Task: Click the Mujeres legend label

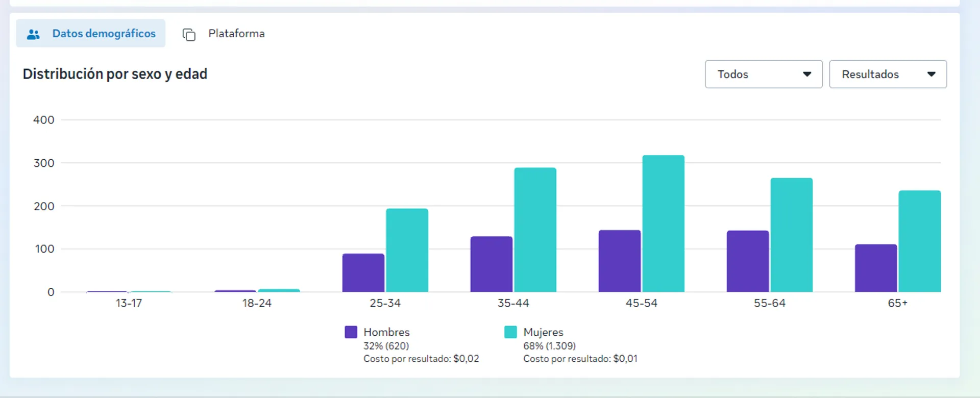Action: pyautogui.click(x=543, y=332)
